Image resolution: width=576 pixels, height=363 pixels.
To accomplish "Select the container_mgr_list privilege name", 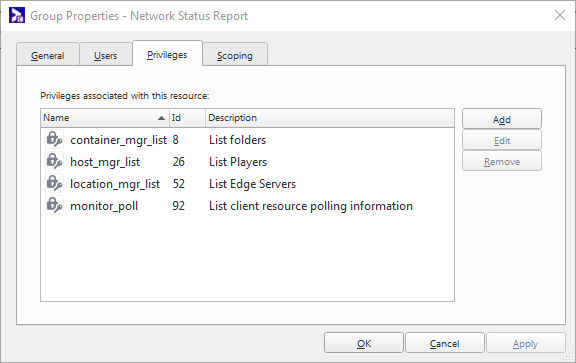I will tap(118, 140).
